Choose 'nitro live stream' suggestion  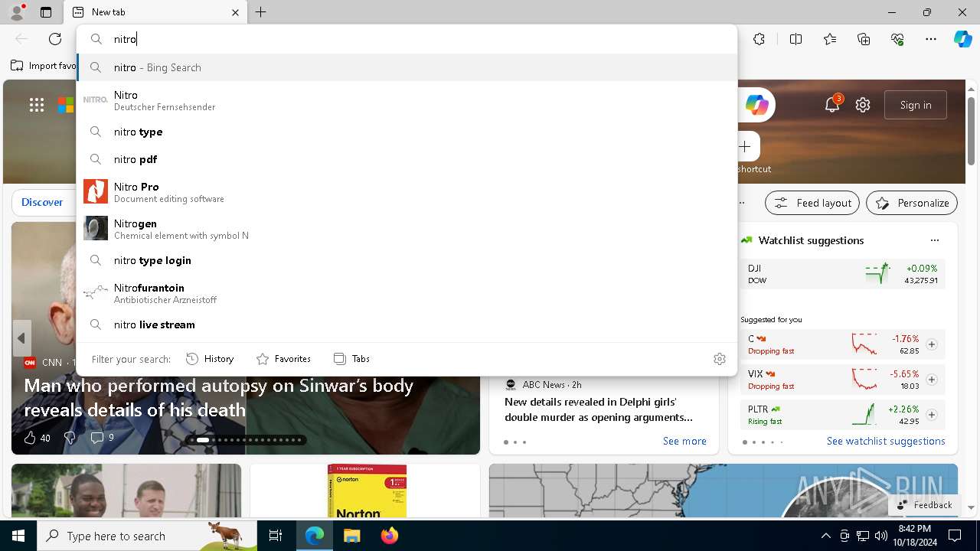pyautogui.click(x=407, y=324)
